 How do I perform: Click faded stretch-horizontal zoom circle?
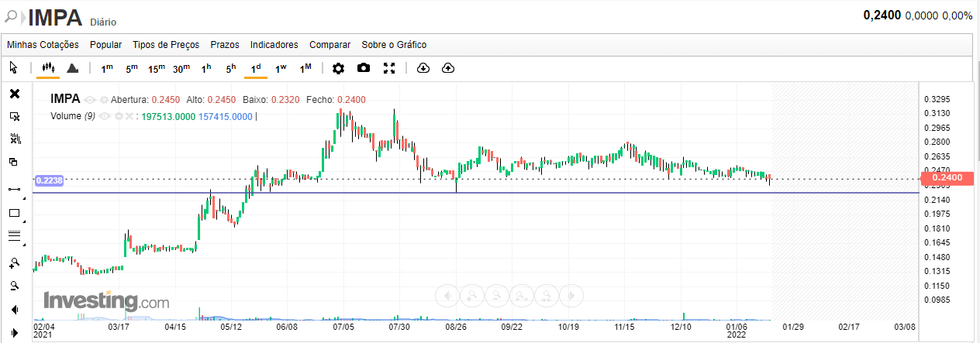pyautogui.click(x=520, y=294)
